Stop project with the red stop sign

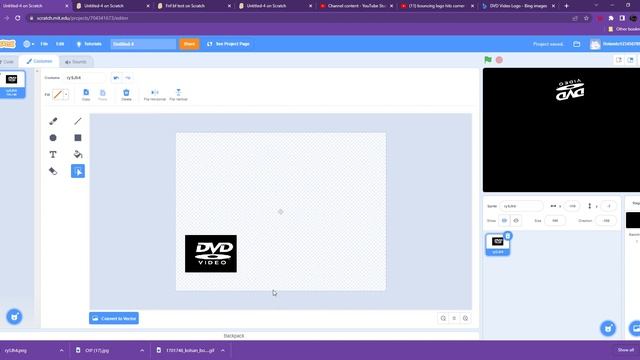(x=499, y=60)
